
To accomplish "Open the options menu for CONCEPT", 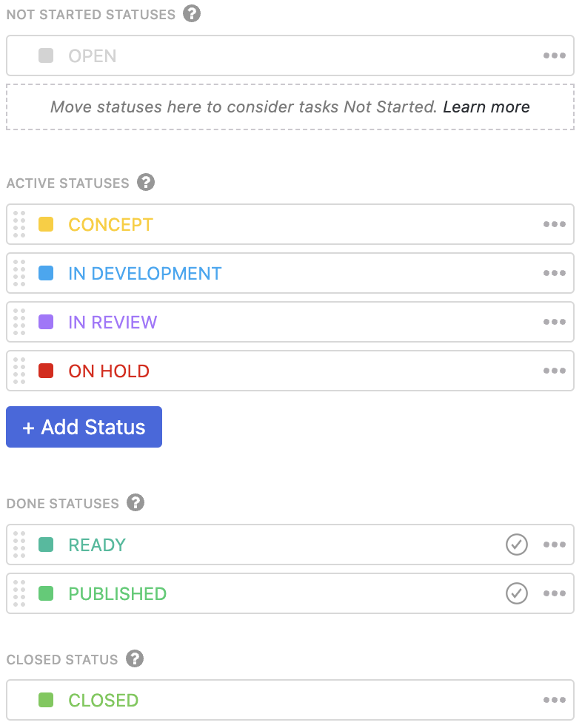I will coord(554,223).
